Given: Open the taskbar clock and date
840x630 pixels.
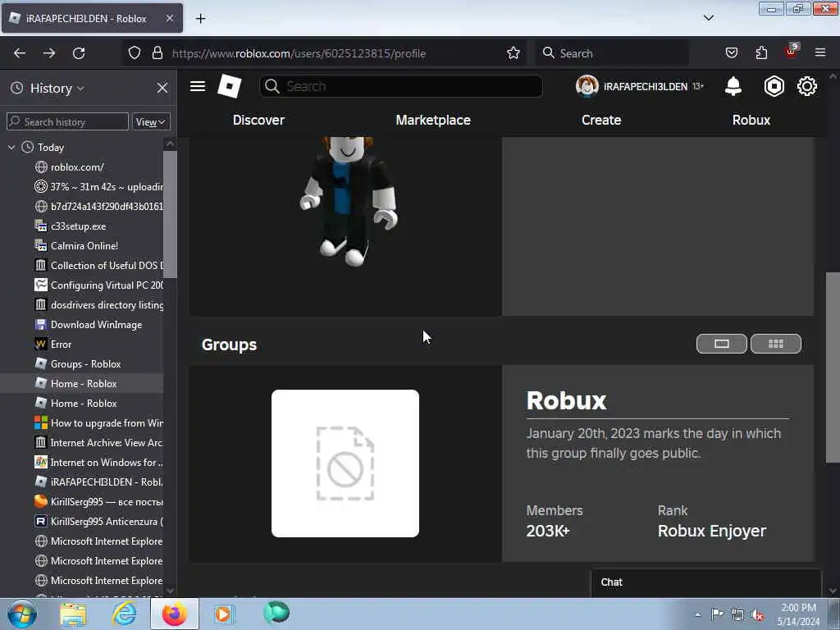Looking at the screenshot, I should point(798,614).
